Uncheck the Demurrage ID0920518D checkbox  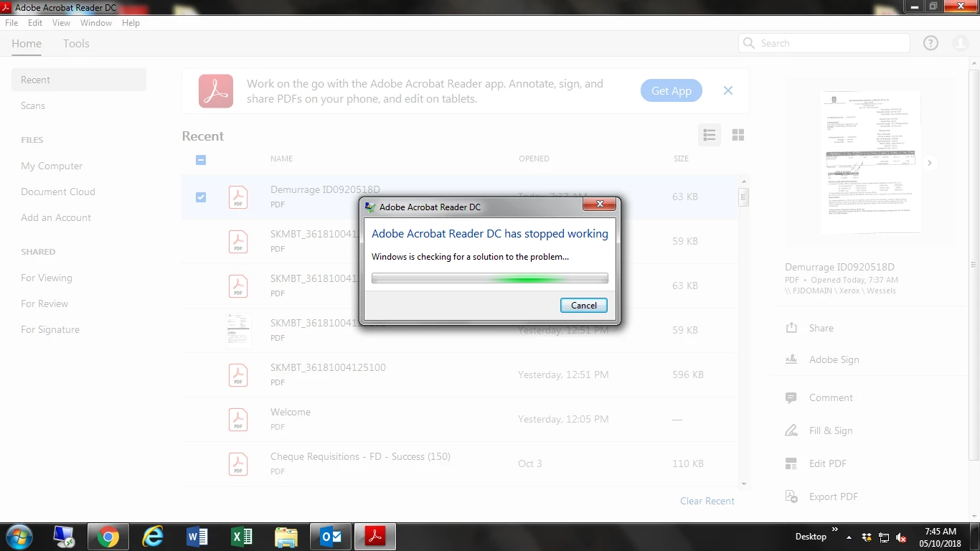tap(201, 197)
